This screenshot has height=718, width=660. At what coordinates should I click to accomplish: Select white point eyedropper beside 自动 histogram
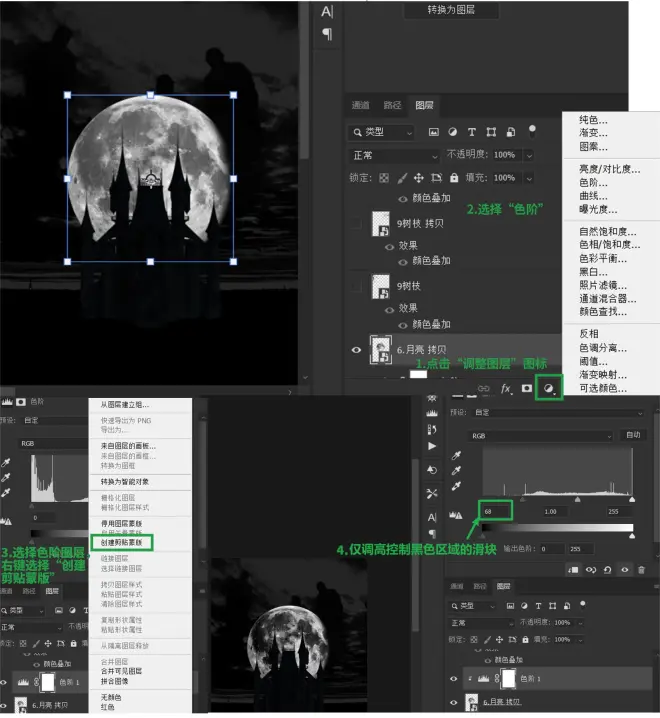(x=456, y=486)
